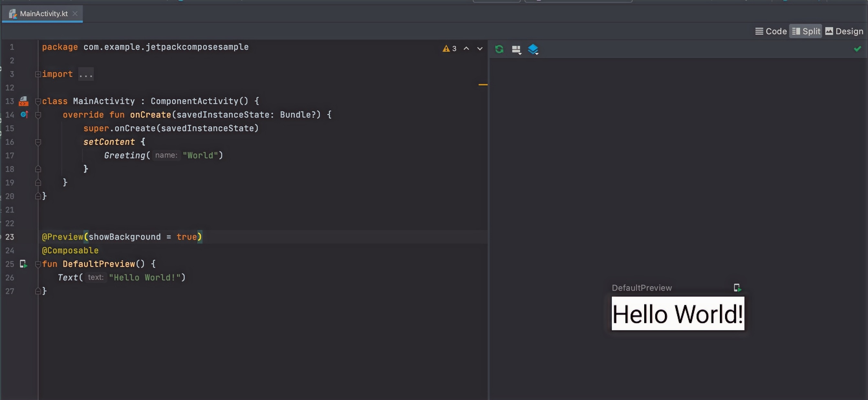
Task: Go to next highlighted error
Action: (480, 48)
